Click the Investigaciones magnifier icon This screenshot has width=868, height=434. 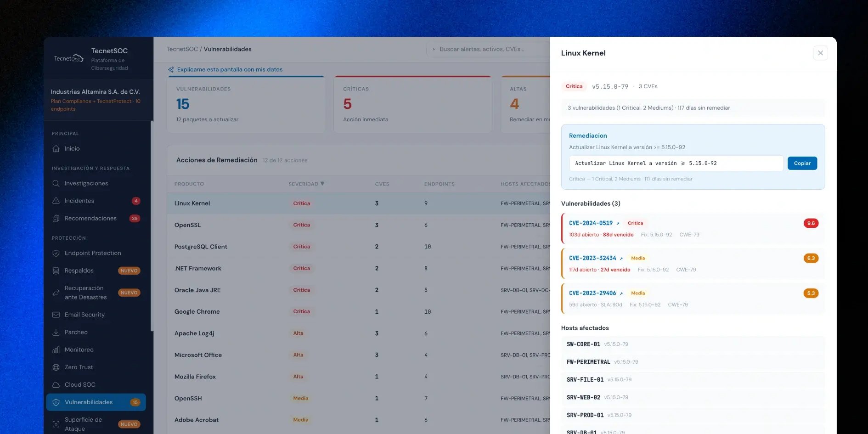click(56, 184)
